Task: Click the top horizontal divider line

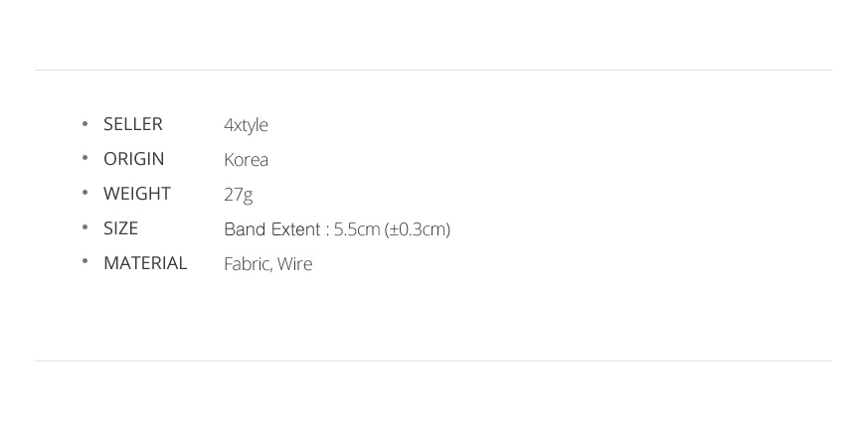Action: point(433,71)
